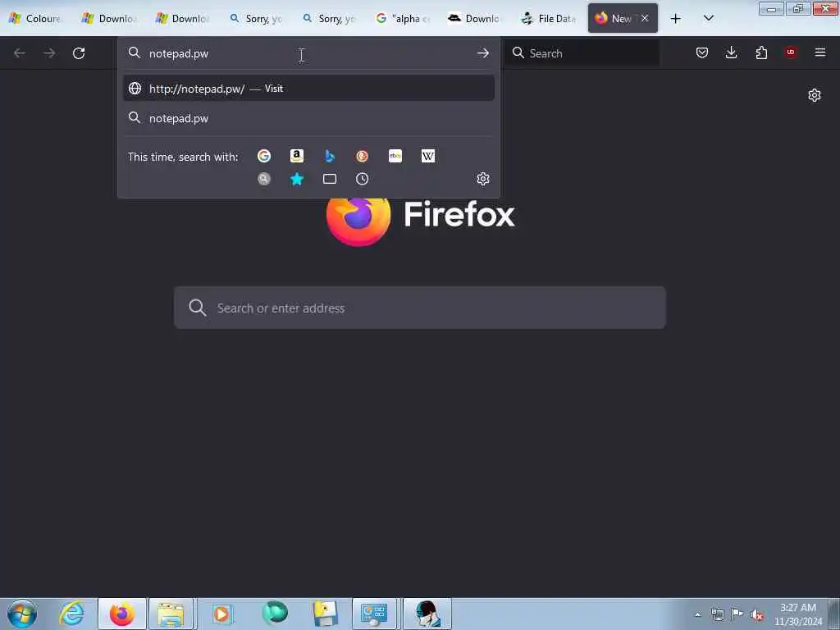Save to Pocket icon

click(x=702, y=52)
